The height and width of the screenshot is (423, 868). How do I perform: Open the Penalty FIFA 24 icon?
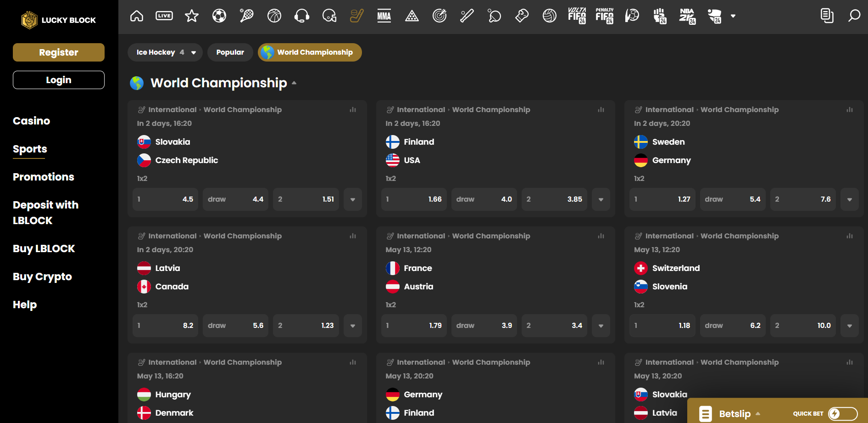tap(605, 16)
